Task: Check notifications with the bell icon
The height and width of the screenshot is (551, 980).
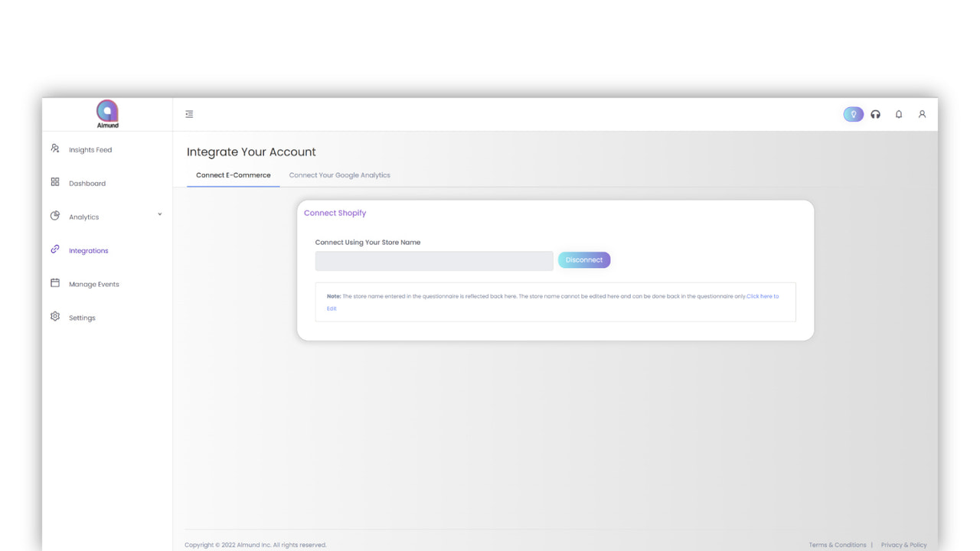Action: pos(898,113)
